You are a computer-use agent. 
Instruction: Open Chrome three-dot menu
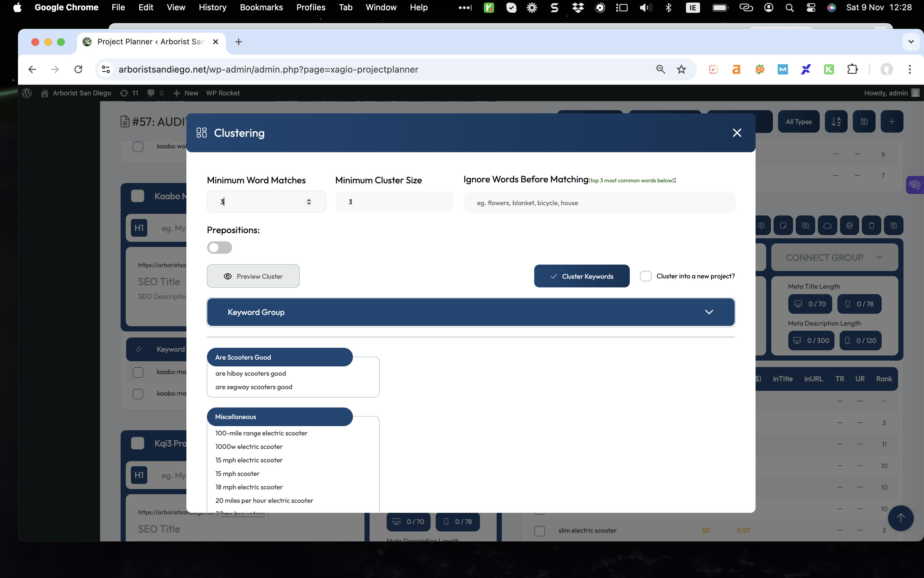(x=910, y=69)
